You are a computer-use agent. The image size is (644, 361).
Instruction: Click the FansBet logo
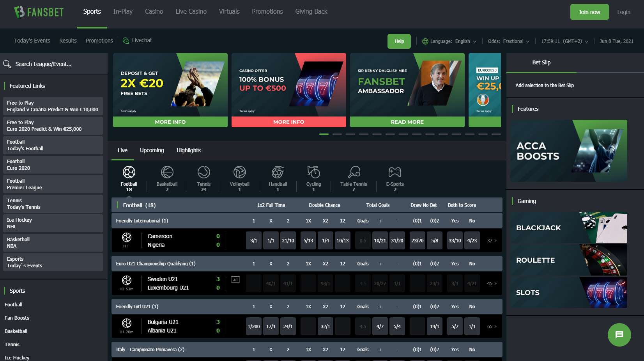pyautogui.click(x=39, y=12)
